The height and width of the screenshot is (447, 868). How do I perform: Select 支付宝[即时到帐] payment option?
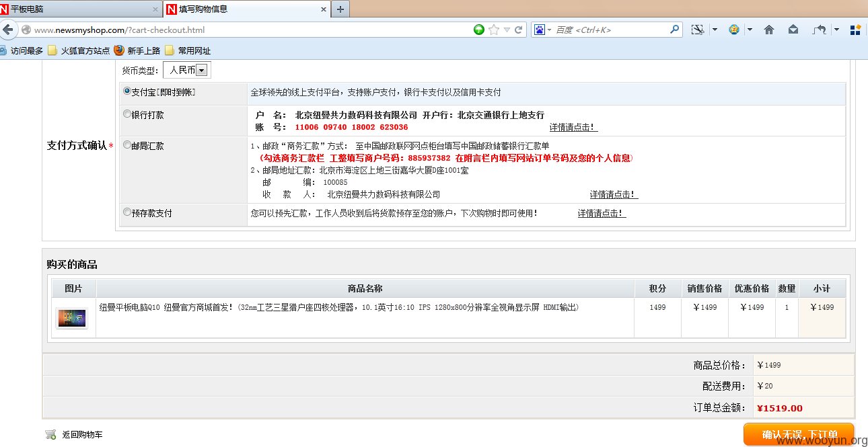pos(127,91)
